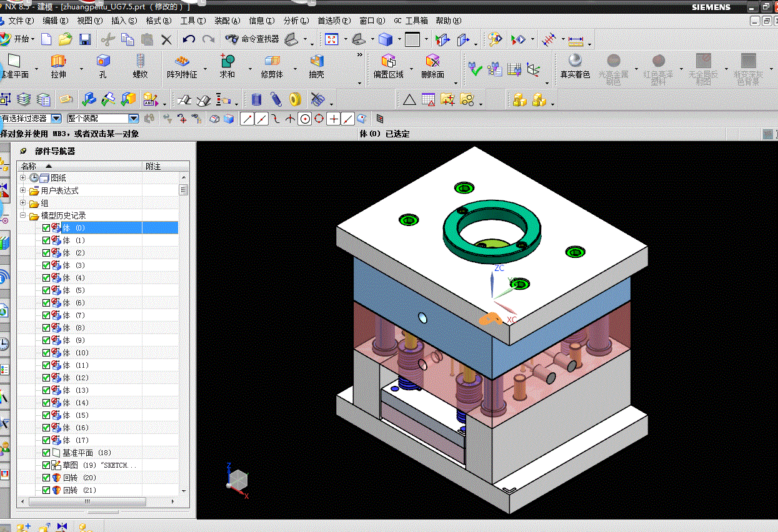778x532 pixels.
Task: Uncheck the 基准平面 (18) checkbox
Action: pyautogui.click(x=46, y=453)
